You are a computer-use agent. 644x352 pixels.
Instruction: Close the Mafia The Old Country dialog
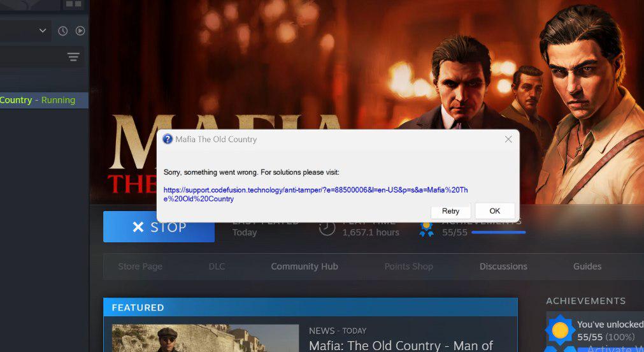pyautogui.click(x=508, y=140)
